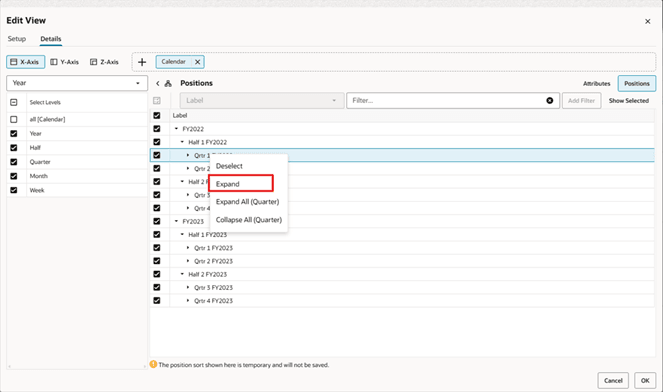This screenshot has width=663, height=392.
Task: Select the Calendar hierarchy chip
Action: point(174,62)
